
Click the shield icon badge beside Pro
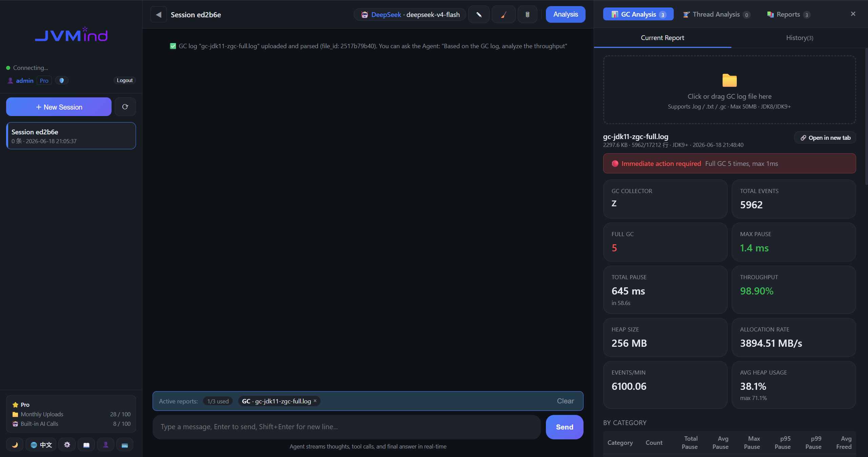(x=62, y=80)
